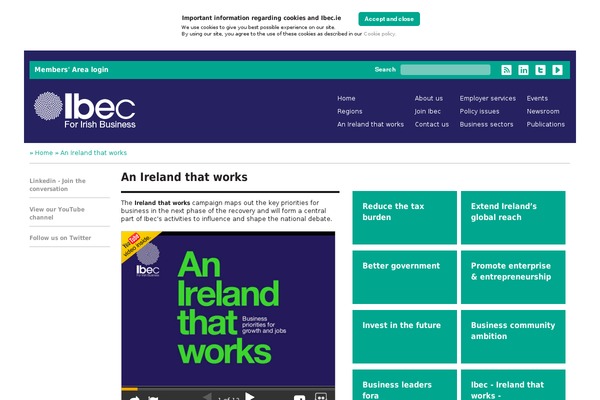
Task: Go to Home in main navigation
Action: coord(346,98)
